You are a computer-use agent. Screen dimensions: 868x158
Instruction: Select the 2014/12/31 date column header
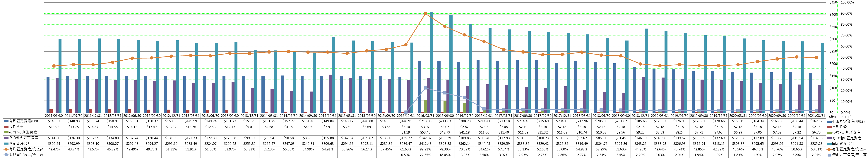(x=328, y=116)
